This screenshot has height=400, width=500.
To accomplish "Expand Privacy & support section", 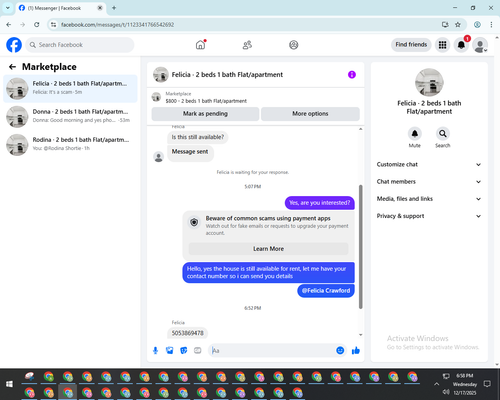I will (429, 216).
